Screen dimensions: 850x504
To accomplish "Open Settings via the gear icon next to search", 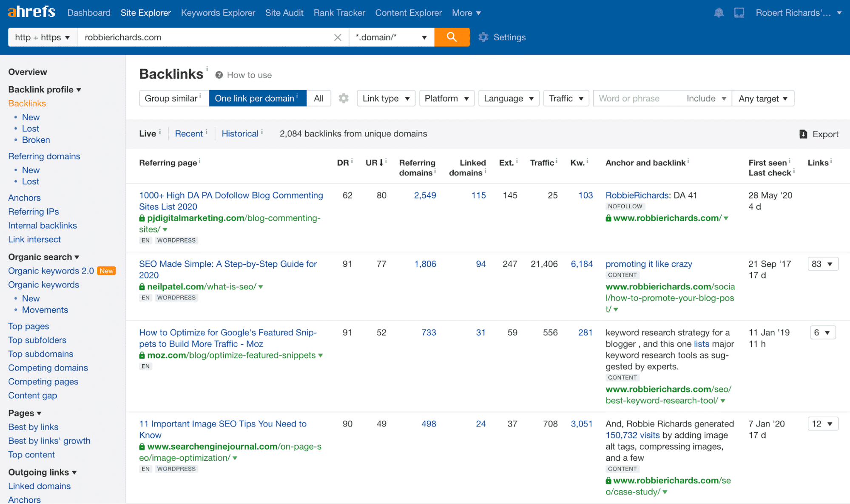I will point(483,37).
